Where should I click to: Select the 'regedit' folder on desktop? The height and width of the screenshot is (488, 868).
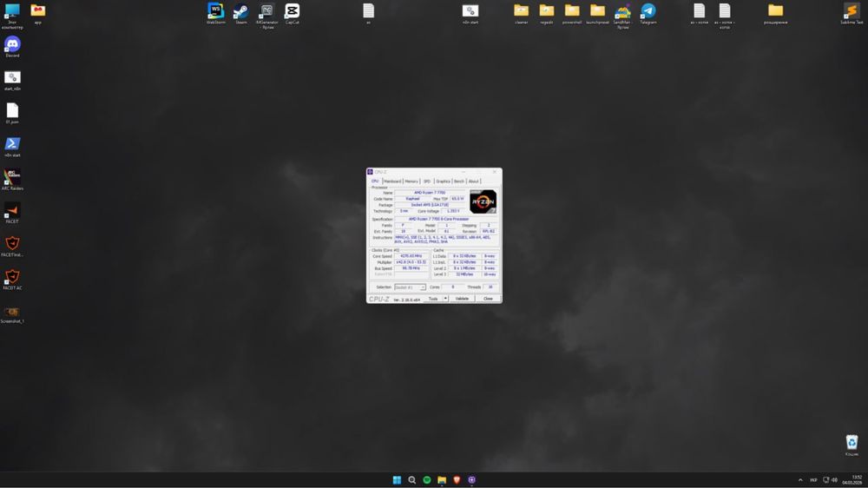546,13
